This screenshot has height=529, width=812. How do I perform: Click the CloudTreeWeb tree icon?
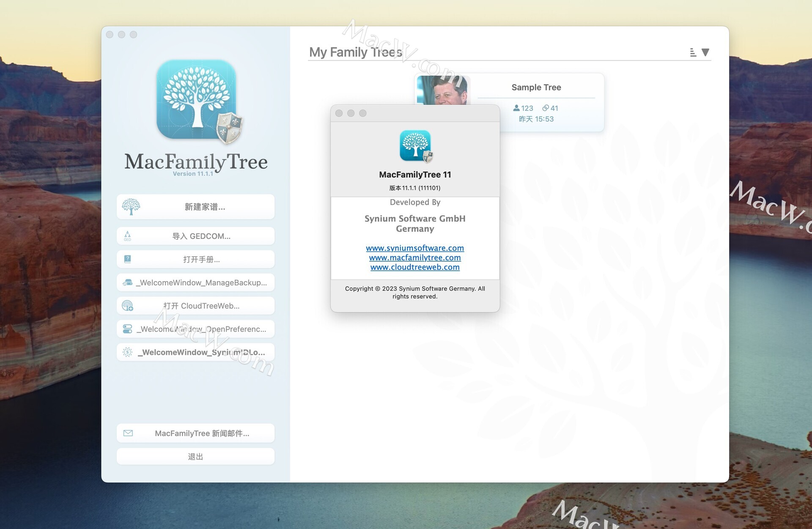(x=127, y=305)
